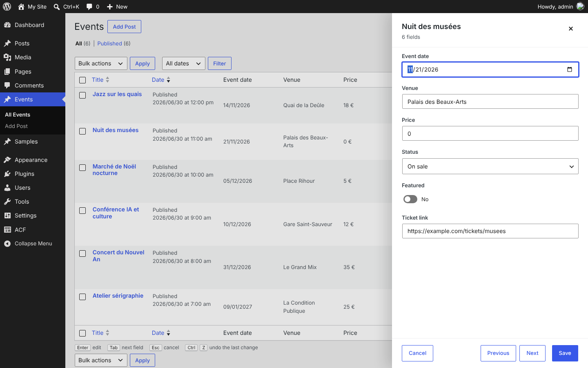588x368 pixels.
Task: Open the Comments menu item
Action: [33, 85]
